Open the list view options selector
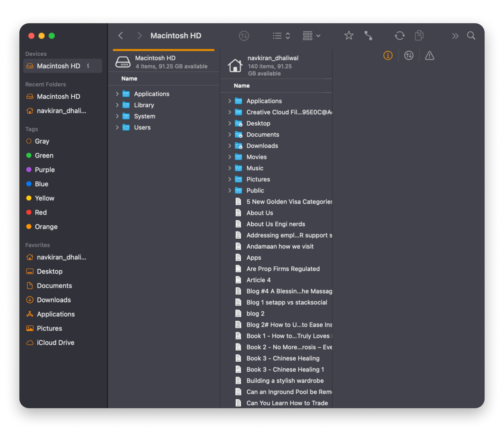This screenshot has height=434, width=504. (281, 36)
